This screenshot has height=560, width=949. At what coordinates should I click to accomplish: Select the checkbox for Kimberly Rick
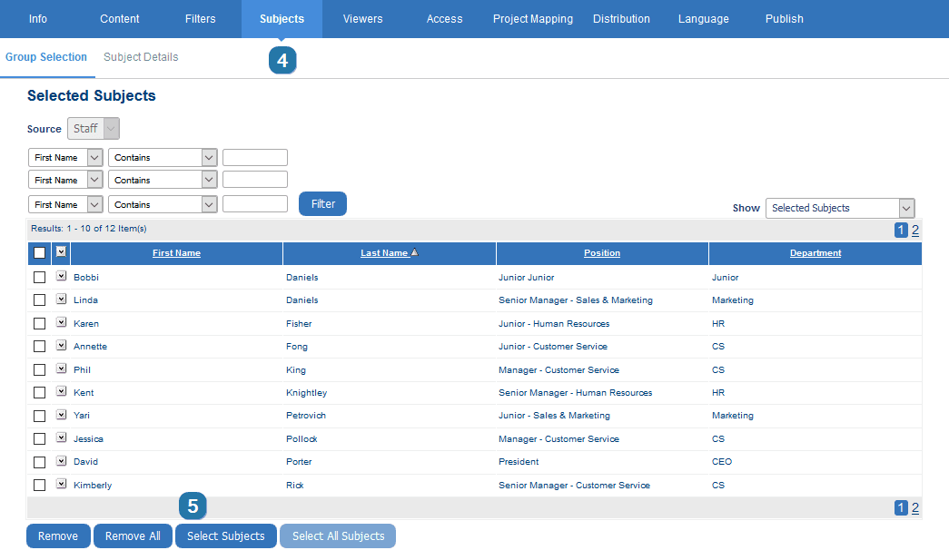[39, 485]
